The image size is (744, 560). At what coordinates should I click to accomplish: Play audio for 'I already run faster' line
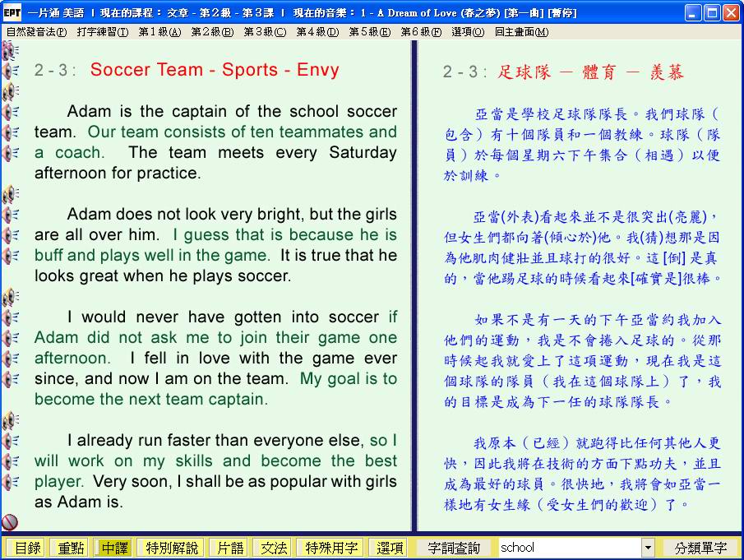coord(10,441)
